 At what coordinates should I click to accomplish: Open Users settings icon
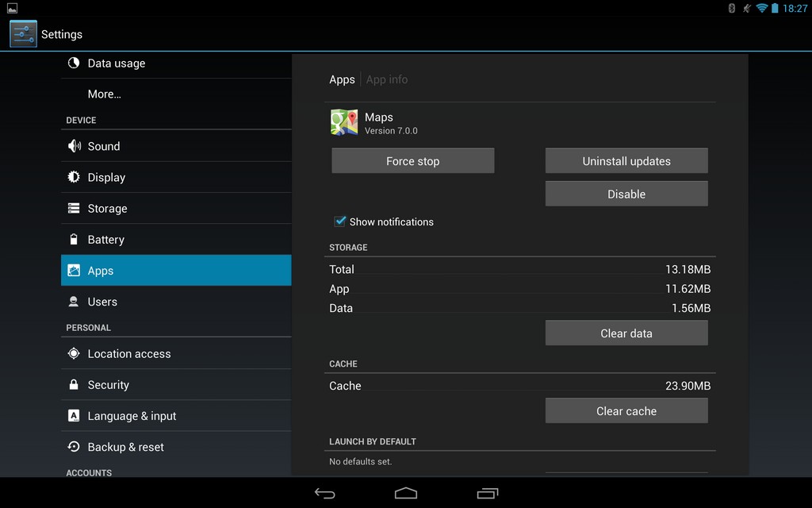(x=74, y=302)
